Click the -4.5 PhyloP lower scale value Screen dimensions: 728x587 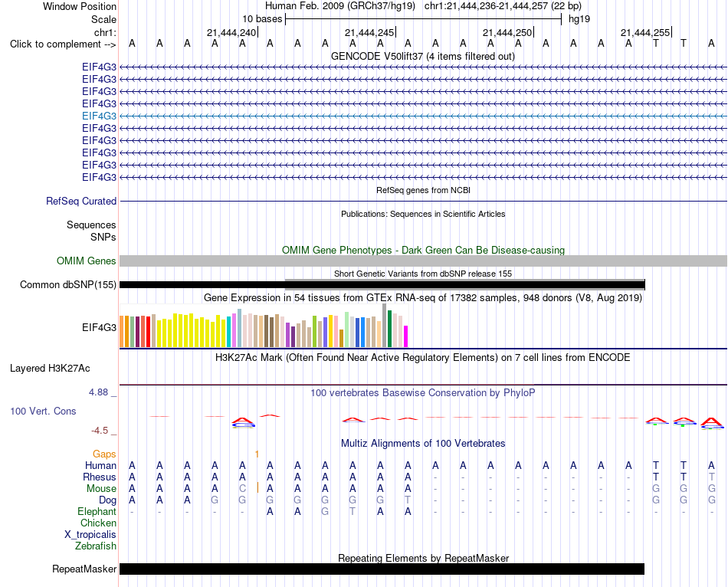pyautogui.click(x=100, y=431)
